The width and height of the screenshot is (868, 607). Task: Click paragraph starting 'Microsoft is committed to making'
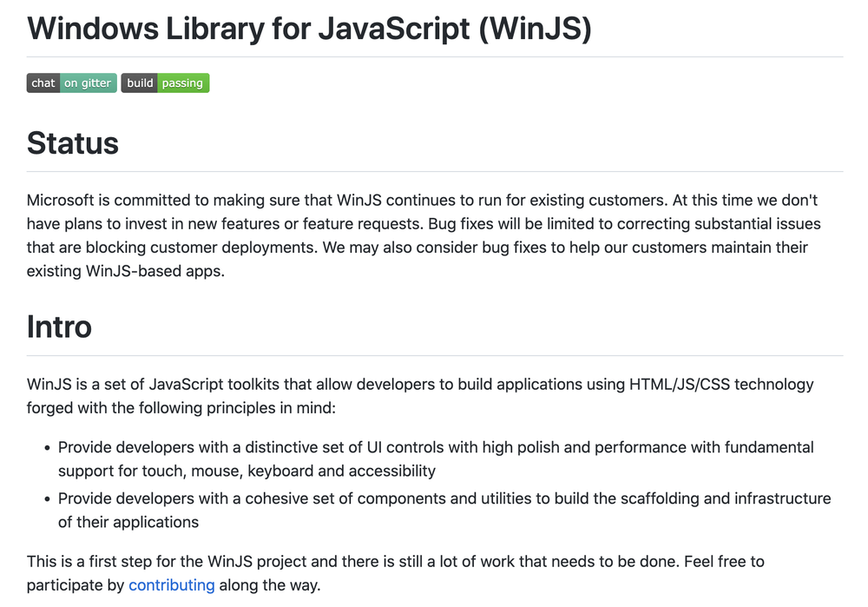pyautogui.click(x=424, y=235)
